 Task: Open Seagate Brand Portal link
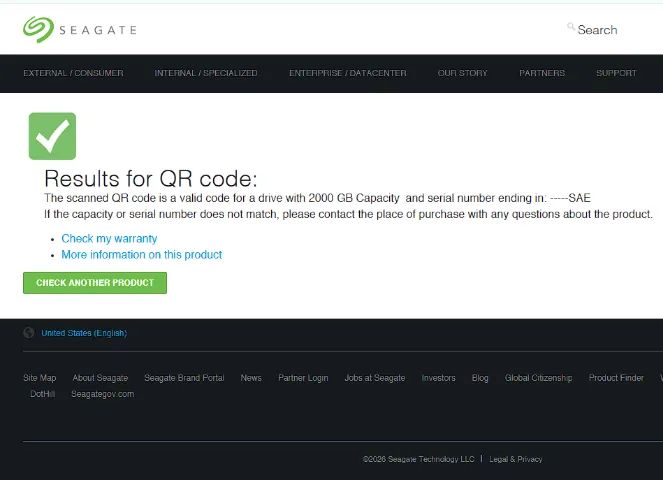tap(184, 378)
